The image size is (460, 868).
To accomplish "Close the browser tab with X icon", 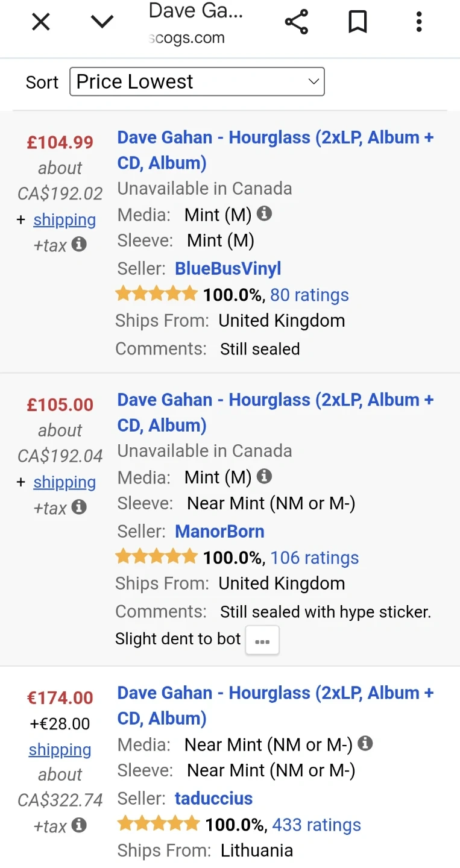I will tap(40, 23).
